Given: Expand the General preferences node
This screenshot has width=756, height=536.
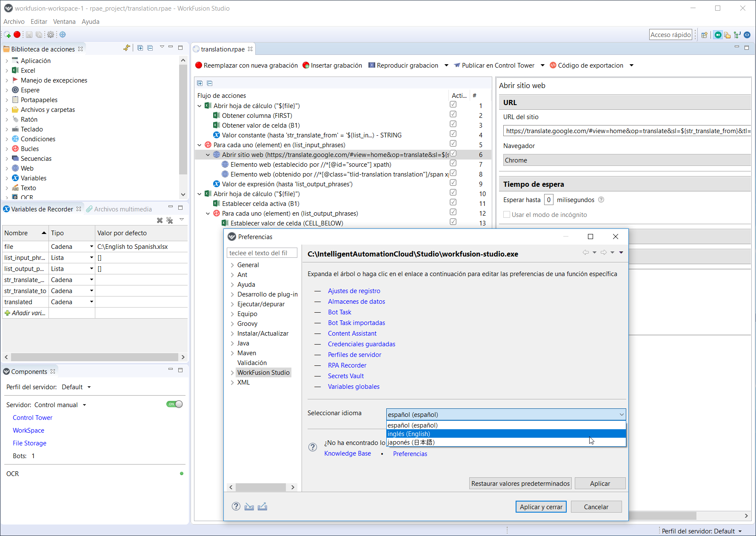Looking at the screenshot, I should (232, 265).
